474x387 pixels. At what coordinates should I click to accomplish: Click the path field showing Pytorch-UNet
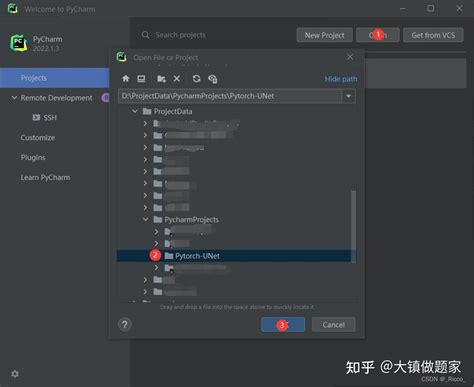click(x=230, y=96)
